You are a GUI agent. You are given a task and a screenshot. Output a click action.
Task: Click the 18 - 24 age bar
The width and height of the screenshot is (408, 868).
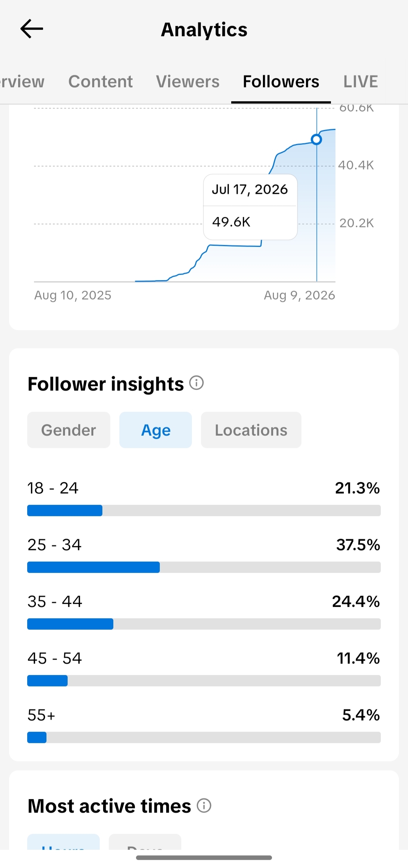(x=204, y=511)
